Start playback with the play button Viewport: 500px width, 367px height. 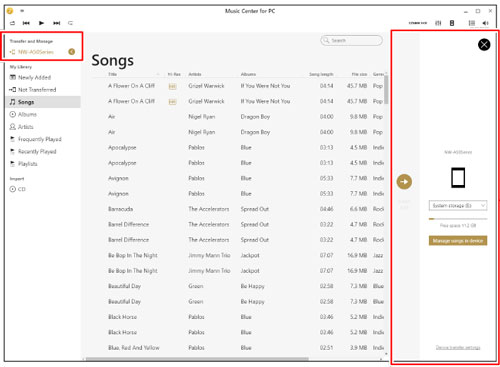[41, 23]
